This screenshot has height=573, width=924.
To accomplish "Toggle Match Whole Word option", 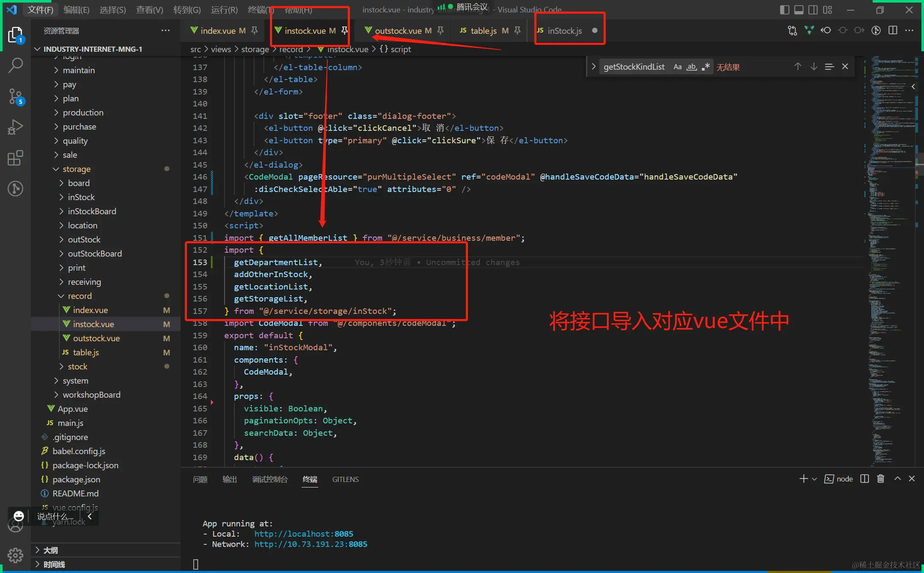I will [x=691, y=67].
